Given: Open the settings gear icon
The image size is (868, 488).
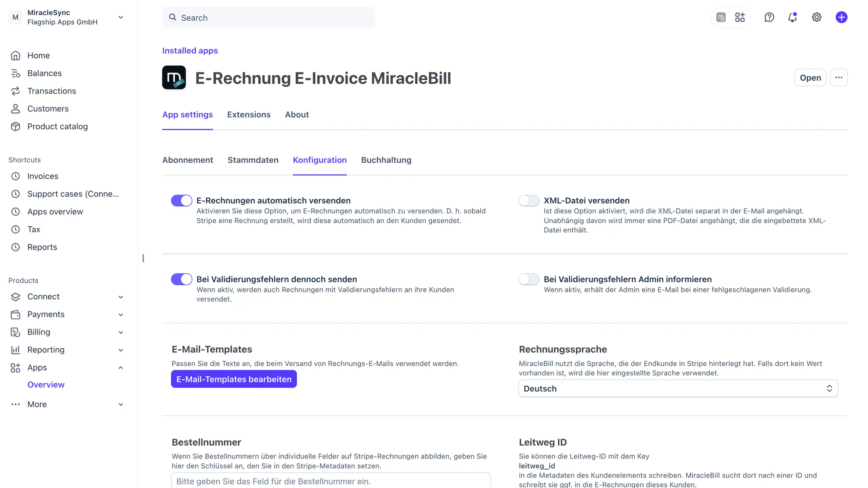Looking at the screenshot, I should pyautogui.click(x=816, y=17).
